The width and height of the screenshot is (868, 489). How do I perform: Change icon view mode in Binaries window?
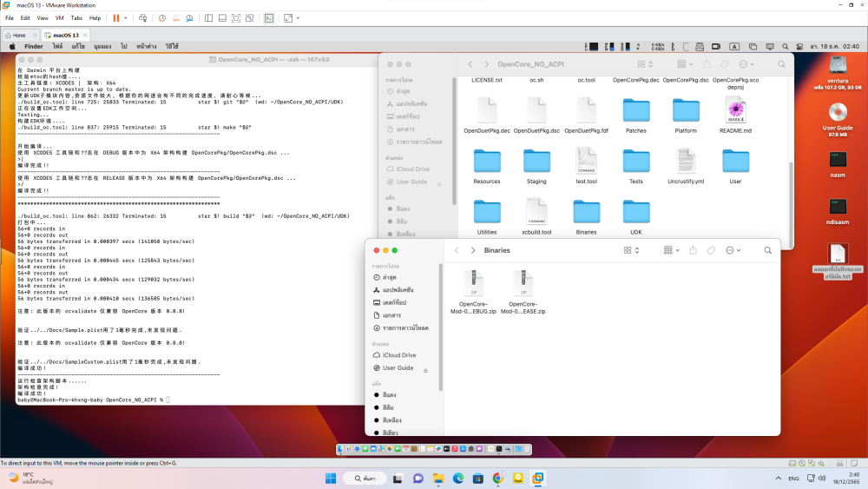[x=632, y=250]
